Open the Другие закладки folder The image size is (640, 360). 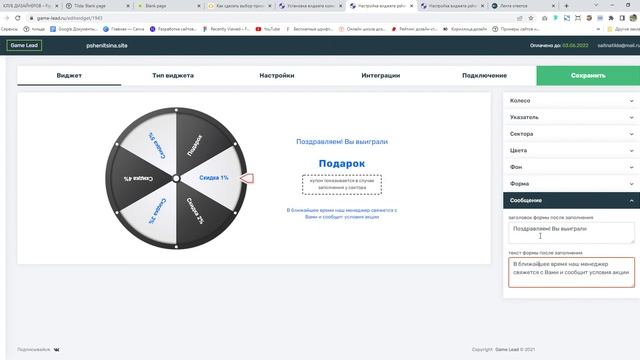click(x=624, y=29)
